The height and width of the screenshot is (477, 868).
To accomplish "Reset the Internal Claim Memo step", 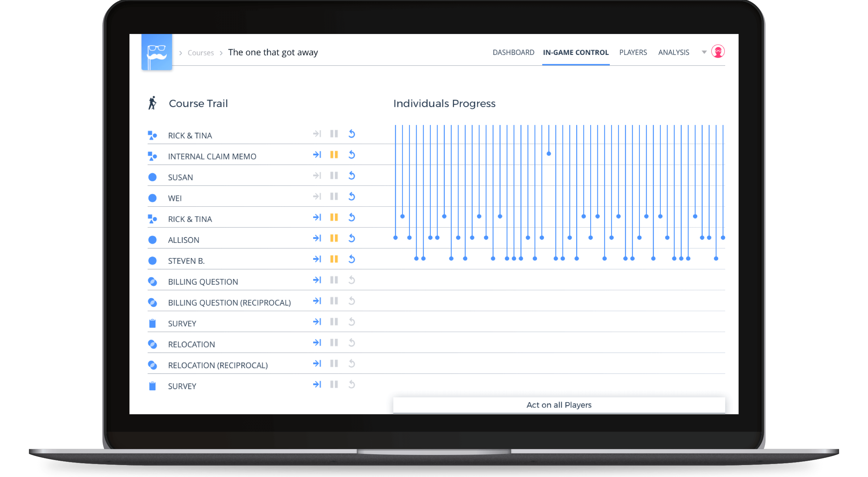I will coord(352,155).
